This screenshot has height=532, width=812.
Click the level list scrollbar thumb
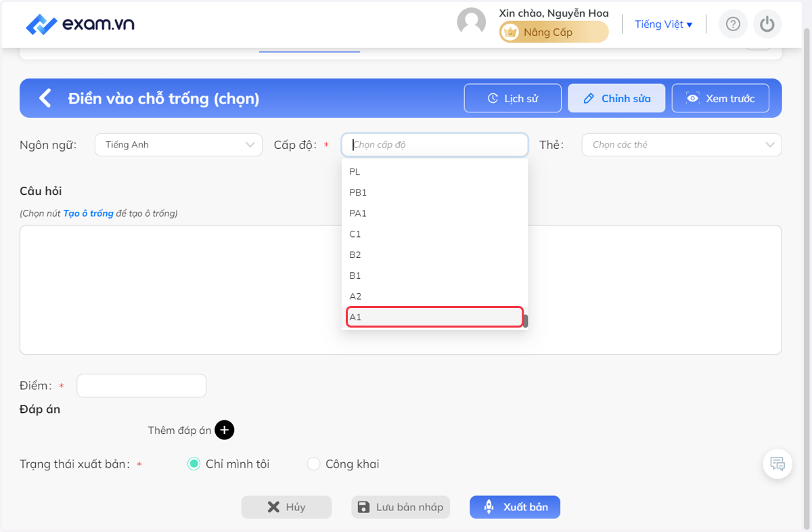tap(525, 321)
